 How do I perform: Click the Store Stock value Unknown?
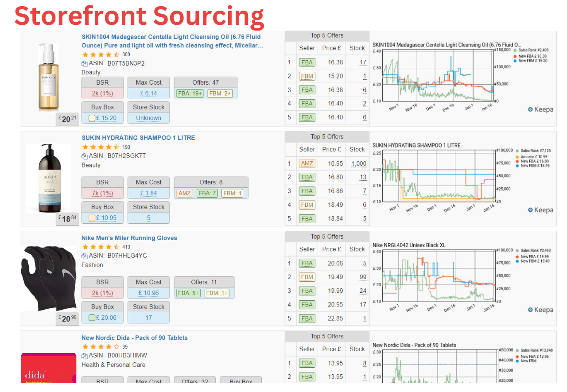(149, 118)
